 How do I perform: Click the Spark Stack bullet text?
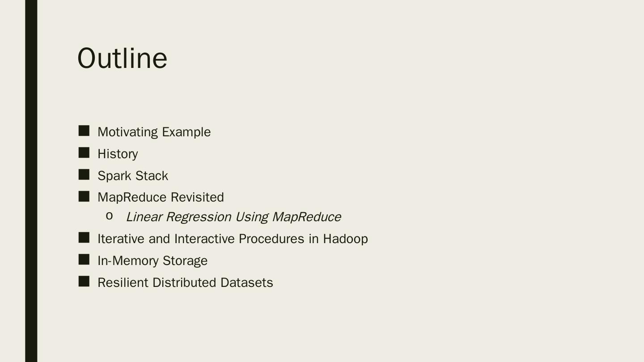point(133,176)
